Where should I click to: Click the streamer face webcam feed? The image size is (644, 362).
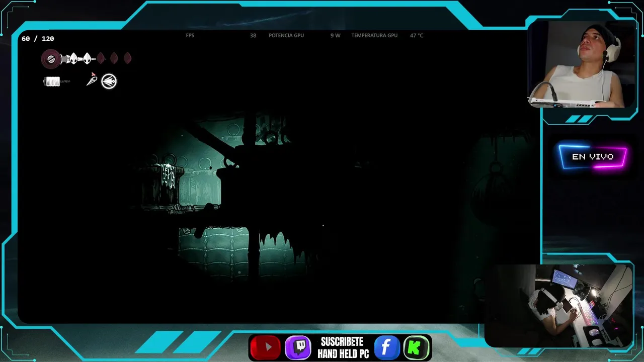[583, 64]
